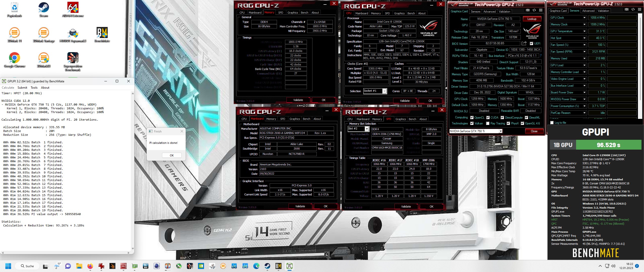
Task: Click GPUPI pi icon on the taskbar
Action: pyautogui.click(x=289, y=266)
